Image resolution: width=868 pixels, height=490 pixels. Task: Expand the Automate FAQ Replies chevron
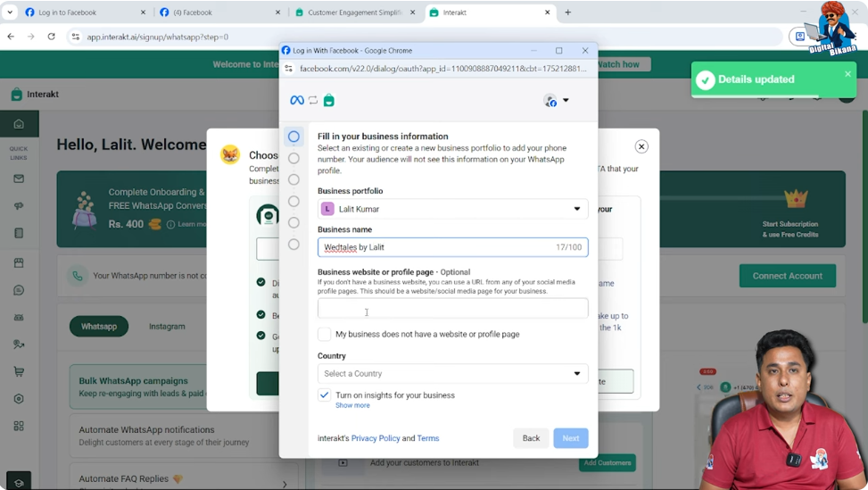(x=285, y=485)
